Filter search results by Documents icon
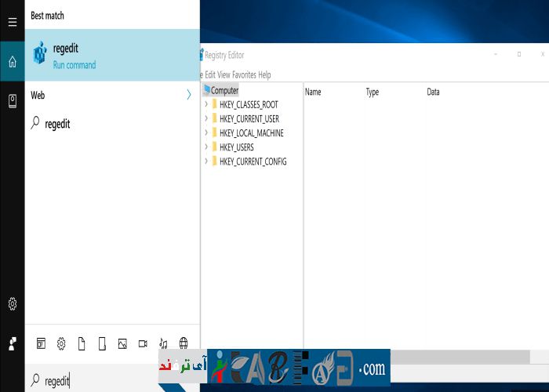549x392 pixels. tap(82, 343)
